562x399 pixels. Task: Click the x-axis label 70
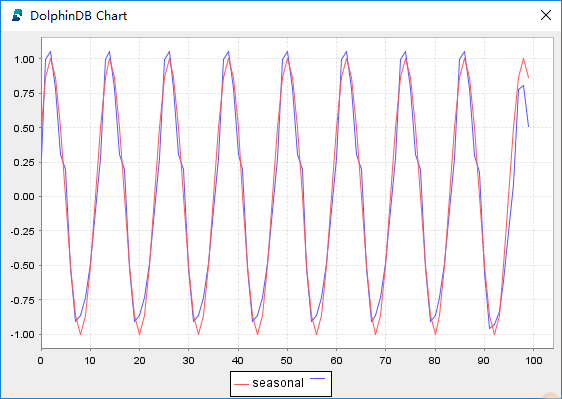pyautogui.click(x=385, y=360)
